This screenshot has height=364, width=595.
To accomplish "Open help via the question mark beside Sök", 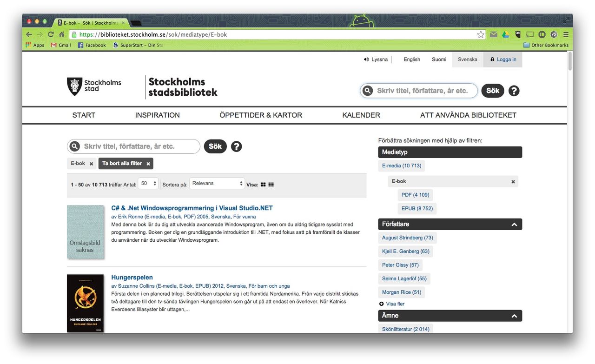I will point(237,146).
